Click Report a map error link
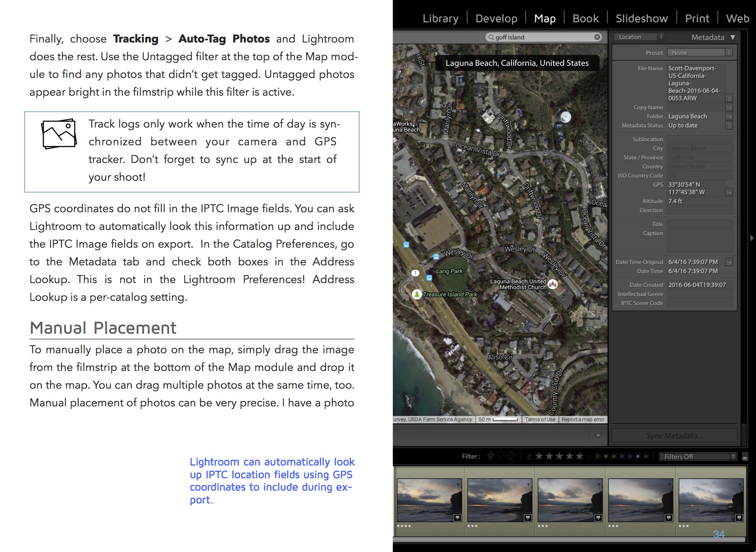Viewport: 756px width, 552px height. 583,419
